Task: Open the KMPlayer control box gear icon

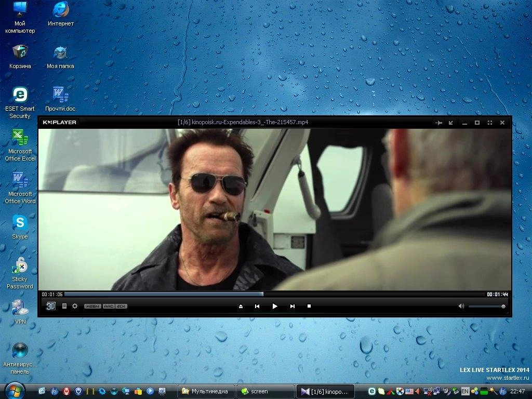Action: tap(75, 306)
